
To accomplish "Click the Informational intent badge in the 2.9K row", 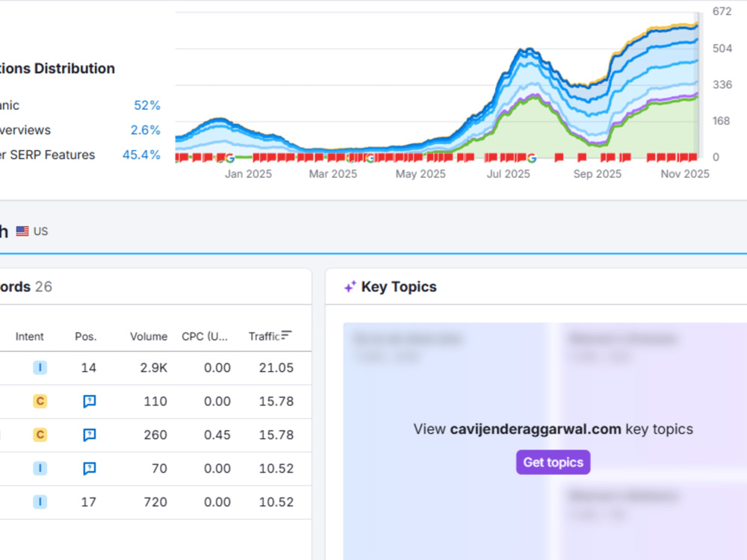I will [x=40, y=367].
